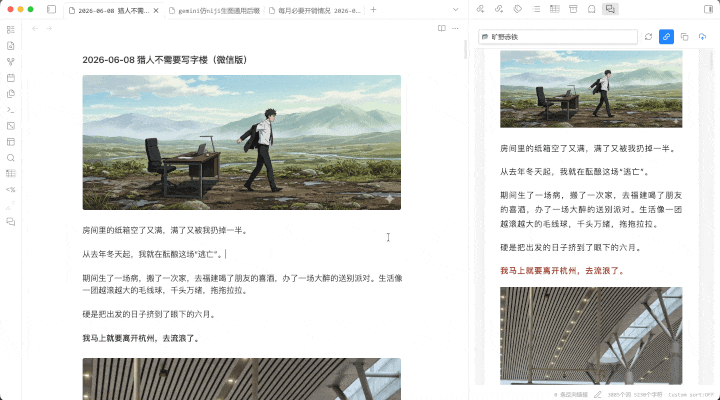Open the backlinks panel icon in right sidebar

coord(480,9)
